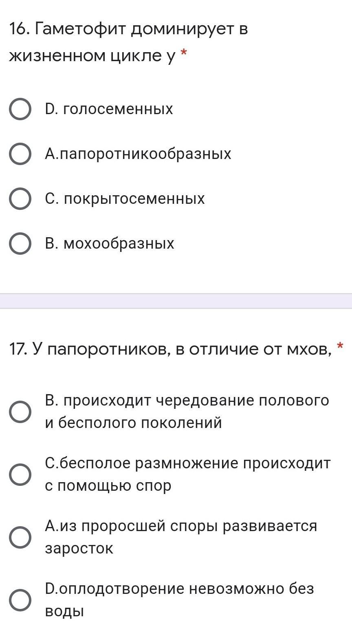Screen dimensions: 352x644
Task: Tap label text 'А.из проросшей споры развивается'
Action: [x=181, y=526]
